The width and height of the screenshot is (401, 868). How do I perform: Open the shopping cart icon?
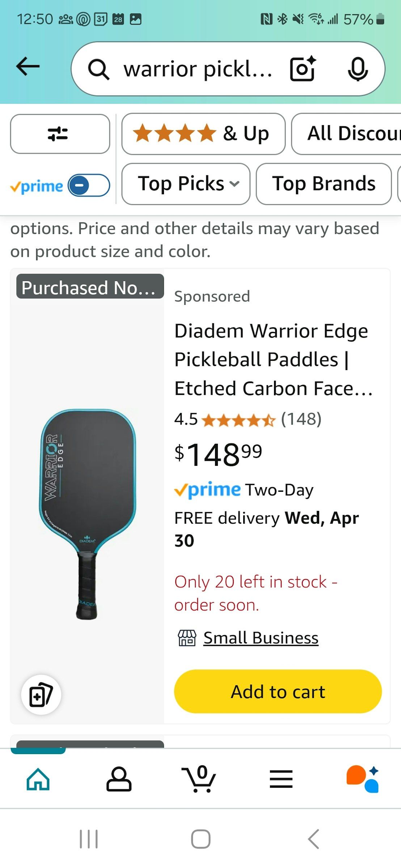pyautogui.click(x=199, y=779)
